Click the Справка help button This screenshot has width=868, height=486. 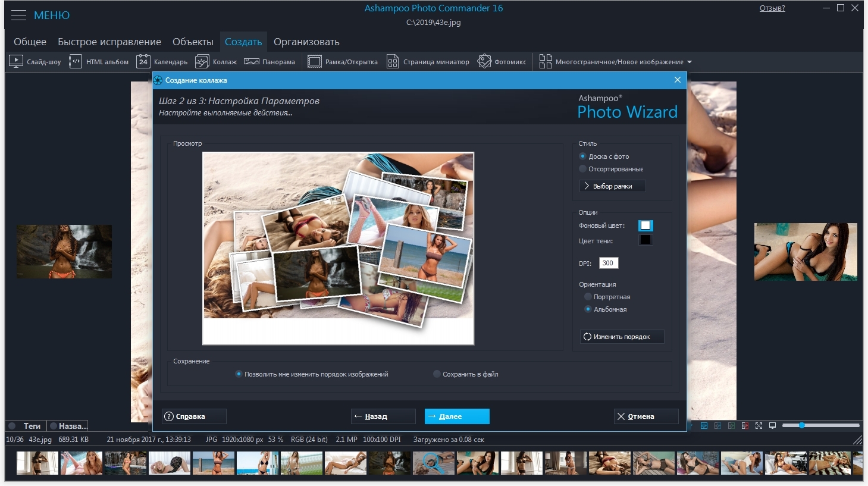tap(194, 416)
